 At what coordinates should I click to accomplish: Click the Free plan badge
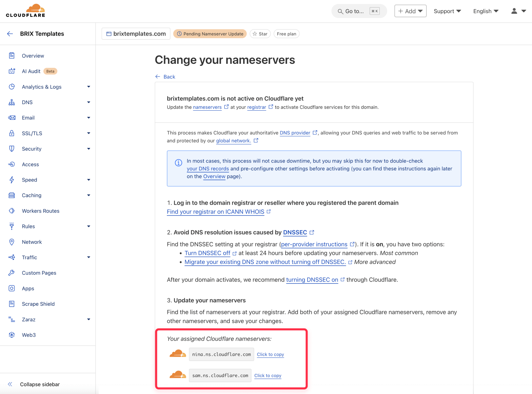coord(287,34)
